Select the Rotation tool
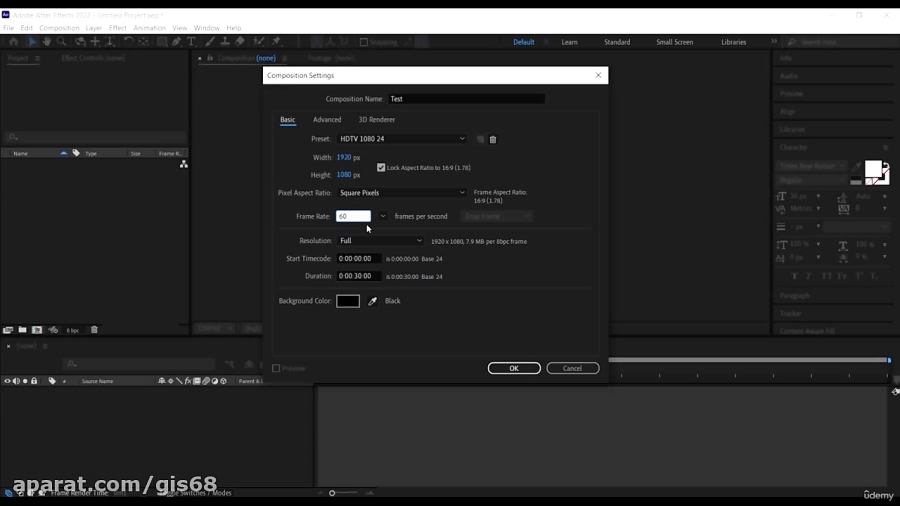 click(x=128, y=41)
